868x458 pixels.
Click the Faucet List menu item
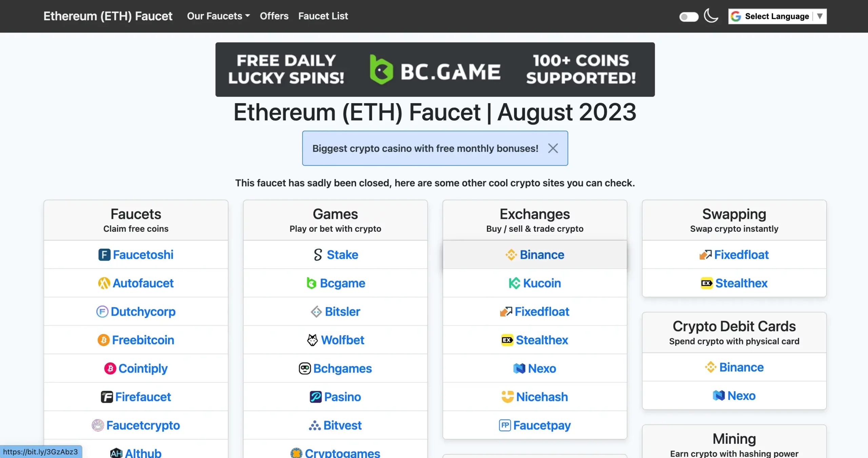point(323,16)
